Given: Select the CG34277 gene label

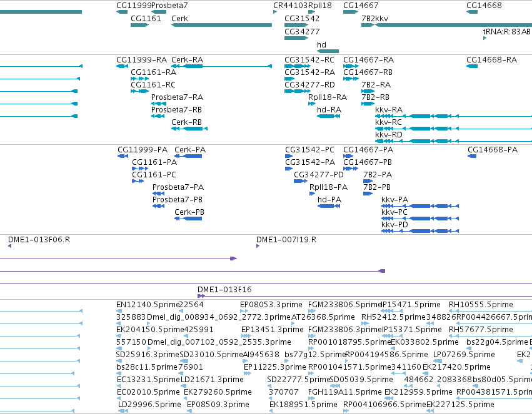Looking at the screenshot, I should point(301,32).
